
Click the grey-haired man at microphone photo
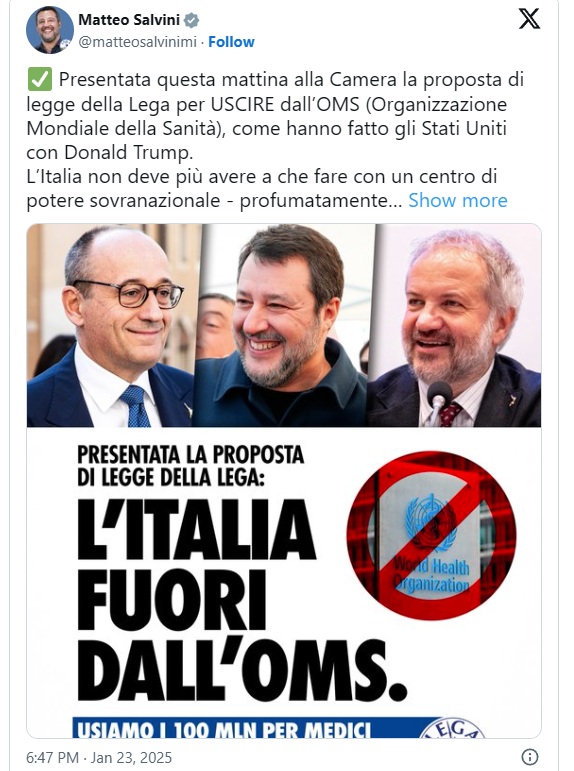pos(455,326)
